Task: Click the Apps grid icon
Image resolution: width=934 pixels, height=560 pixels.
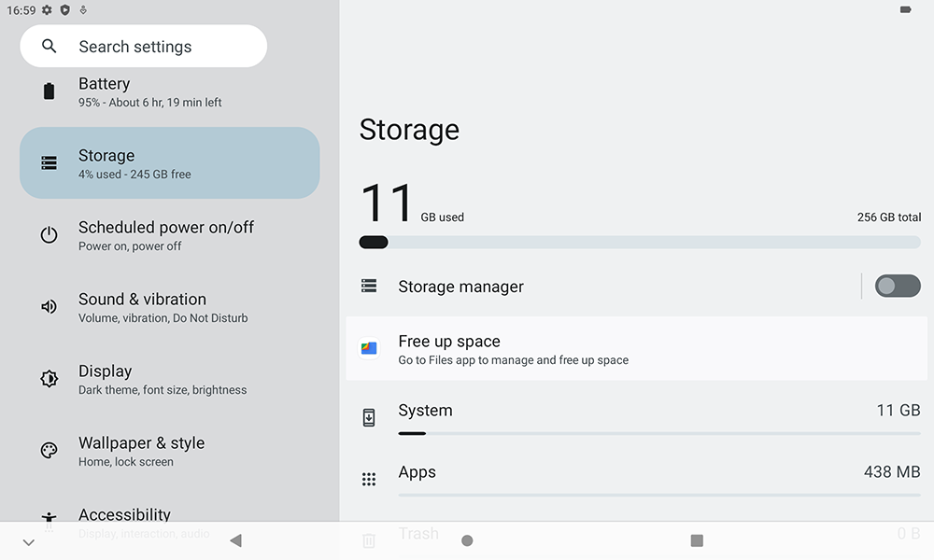Action: point(369,480)
